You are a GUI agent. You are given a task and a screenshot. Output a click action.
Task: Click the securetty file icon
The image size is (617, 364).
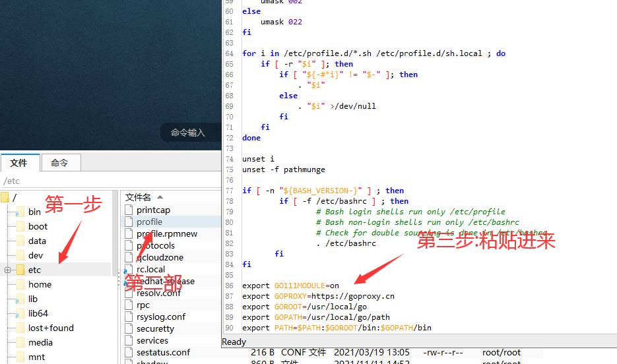tap(129, 328)
